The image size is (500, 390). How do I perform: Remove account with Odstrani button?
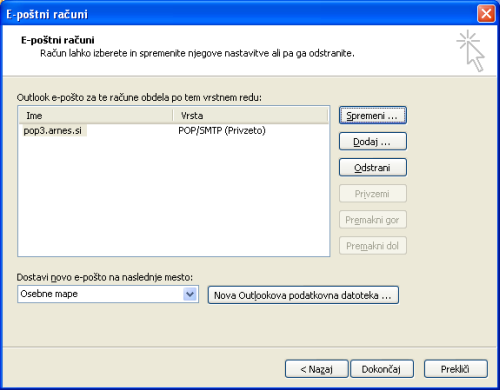(x=373, y=167)
